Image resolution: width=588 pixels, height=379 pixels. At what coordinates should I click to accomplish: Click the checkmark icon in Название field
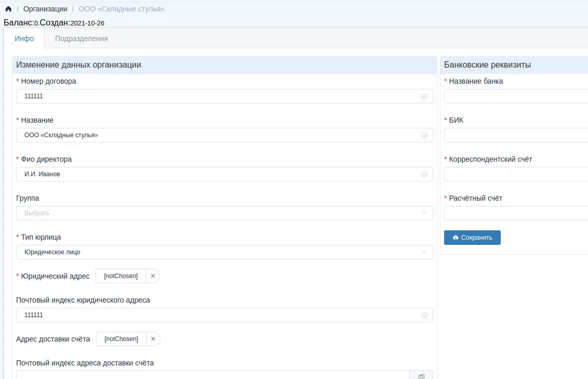pyautogui.click(x=424, y=135)
